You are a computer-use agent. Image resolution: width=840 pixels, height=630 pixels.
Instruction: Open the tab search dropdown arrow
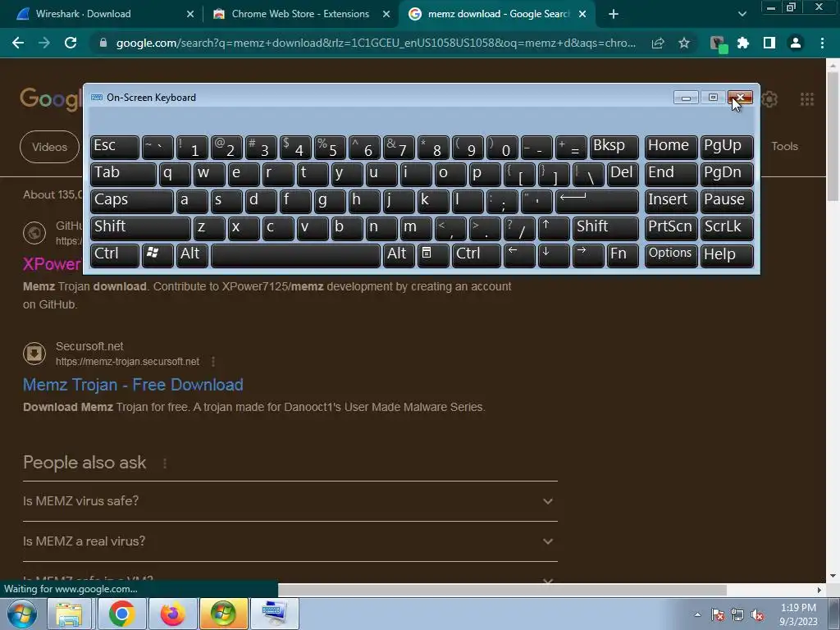pyautogui.click(x=742, y=14)
